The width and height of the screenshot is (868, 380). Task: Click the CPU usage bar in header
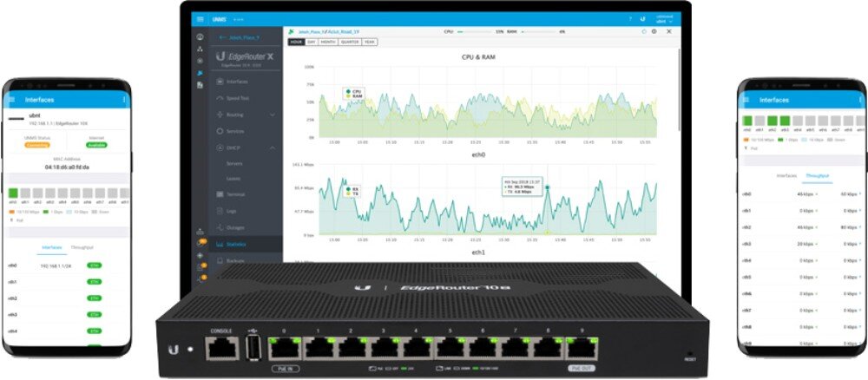(475, 32)
